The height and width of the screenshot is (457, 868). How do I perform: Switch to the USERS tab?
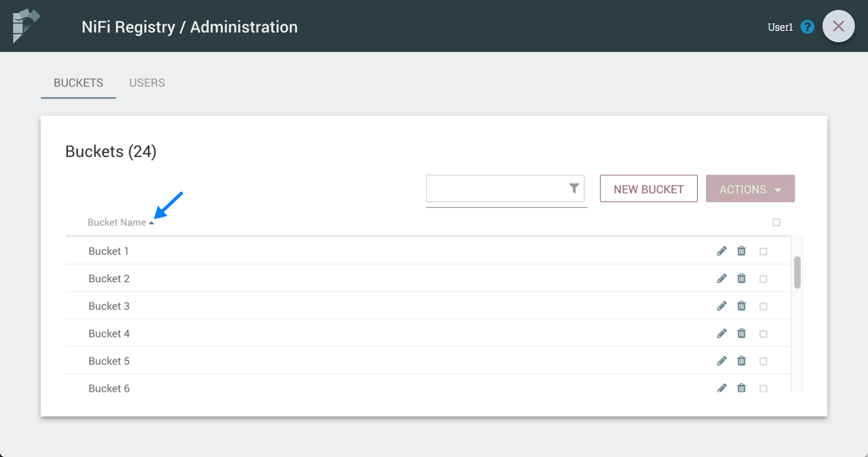[x=147, y=83]
